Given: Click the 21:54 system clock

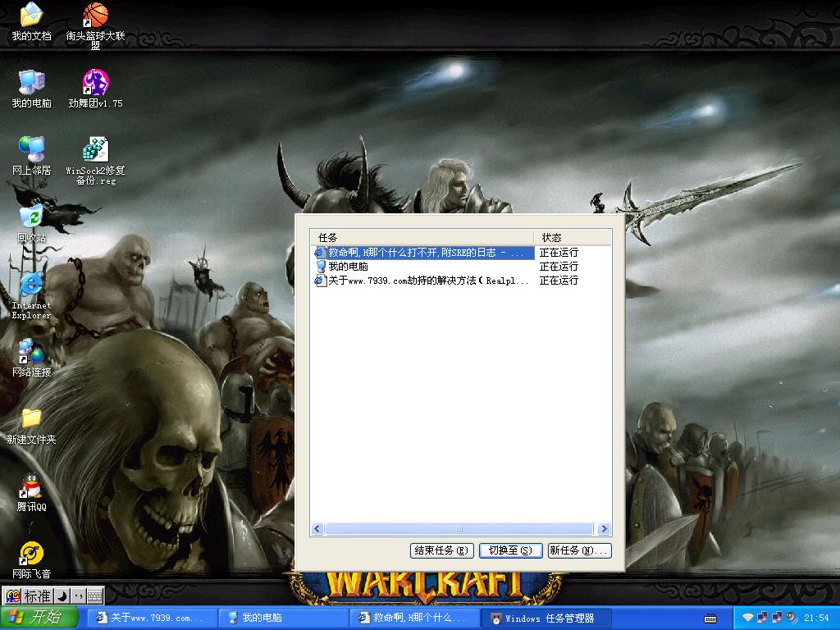Looking at the screenshot, I should tap(816, 619).
